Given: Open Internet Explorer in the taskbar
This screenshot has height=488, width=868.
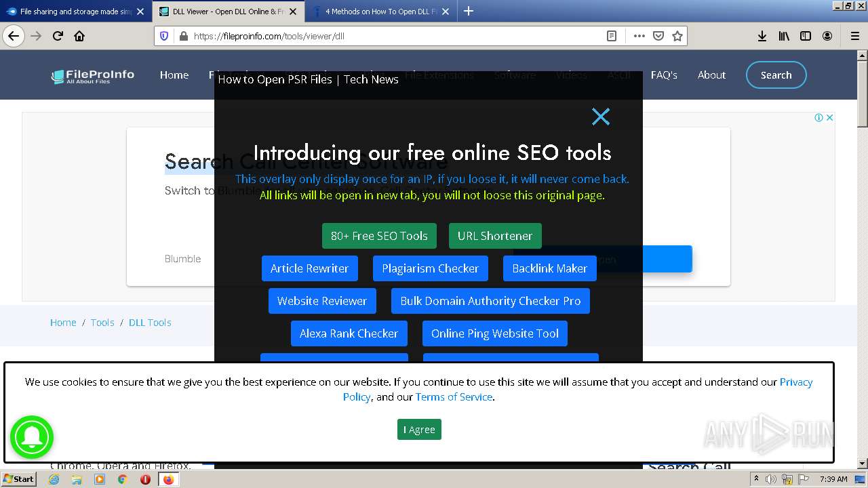Looking at the screenshot, I should point(54,479).
